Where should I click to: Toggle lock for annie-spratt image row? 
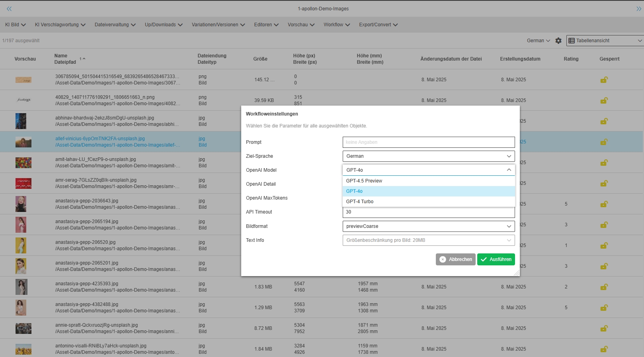[x=604, y=328]
